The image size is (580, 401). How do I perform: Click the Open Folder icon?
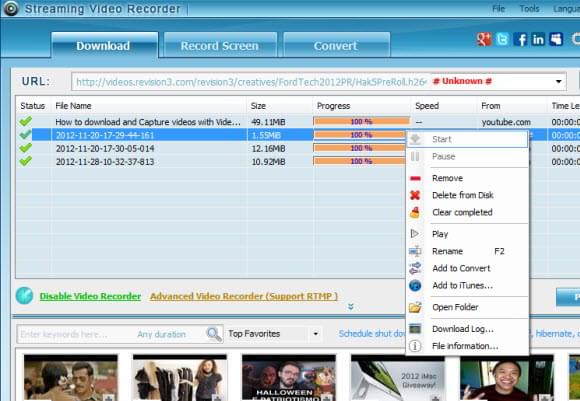point(415,307)
